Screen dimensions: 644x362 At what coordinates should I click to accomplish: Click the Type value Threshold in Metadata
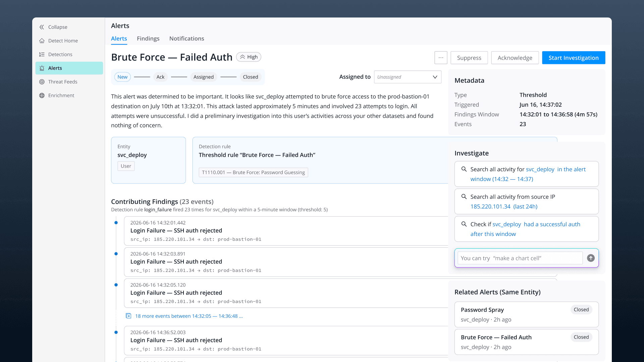point(533,95)
